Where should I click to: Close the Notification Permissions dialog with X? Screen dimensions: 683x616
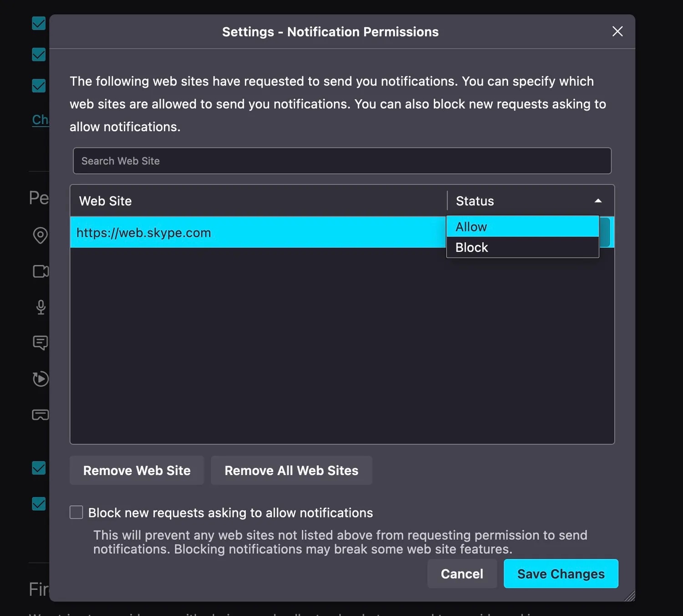617,31
